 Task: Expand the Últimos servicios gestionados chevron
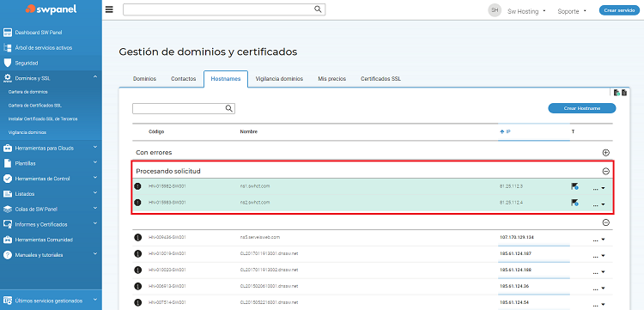click(x=94, y=300)
